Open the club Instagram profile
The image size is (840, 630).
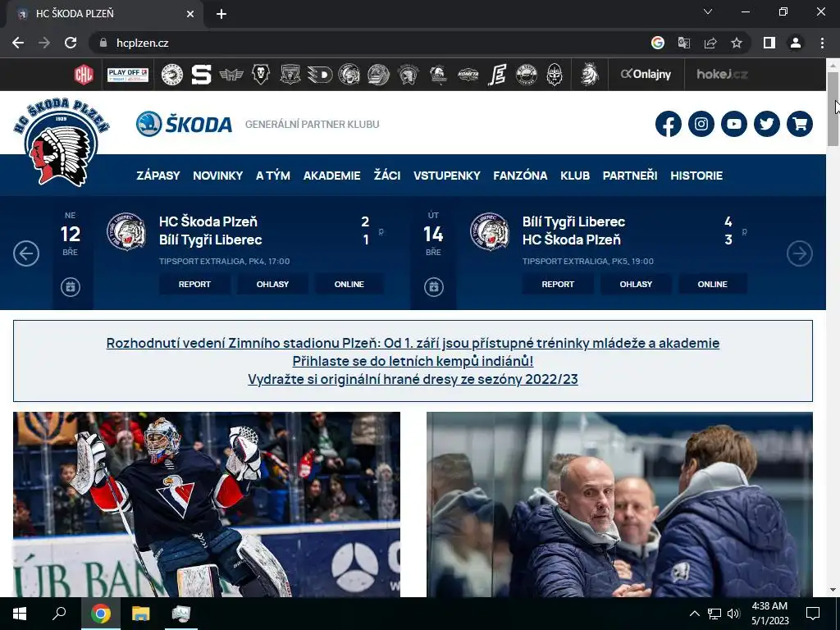tap(701, 124)
